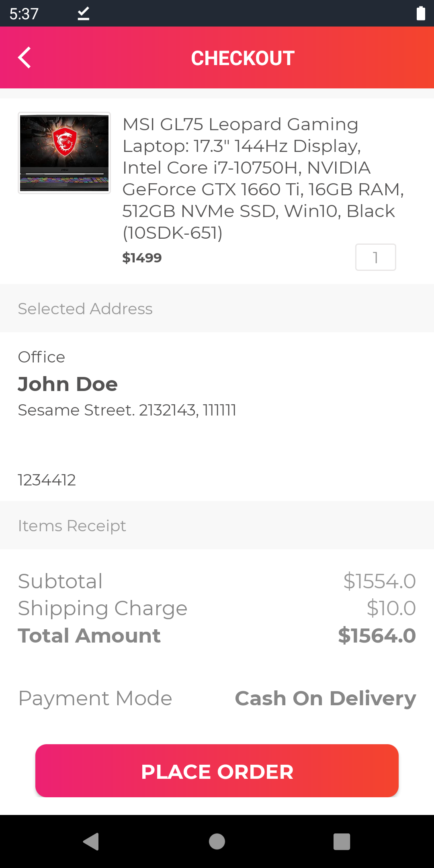434x868 pixels.
Task: Tap the Items Receipt section header
Action: pos(72,526)
